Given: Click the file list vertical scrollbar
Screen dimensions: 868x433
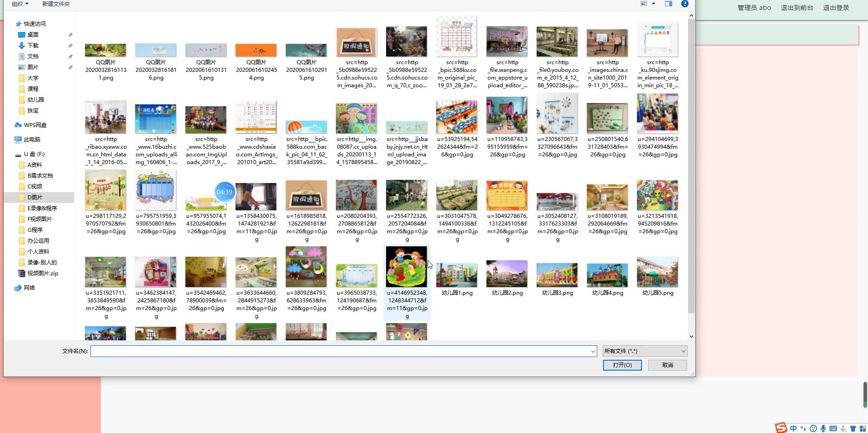Looking at the screenshot, I should click(691, 167).
